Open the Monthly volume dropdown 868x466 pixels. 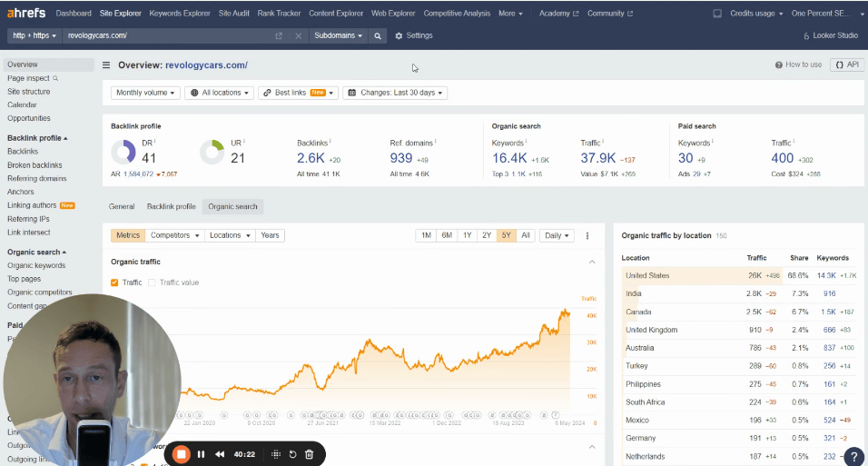click(x=145, y=93)
